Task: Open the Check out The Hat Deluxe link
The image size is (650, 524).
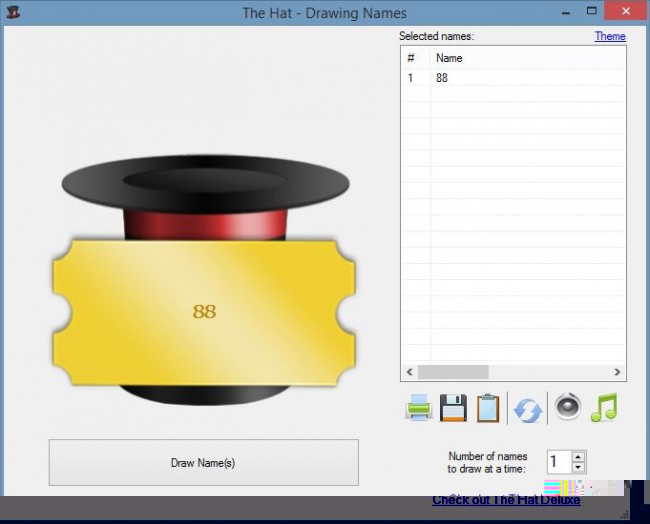Action: click(x=505, y=499)
